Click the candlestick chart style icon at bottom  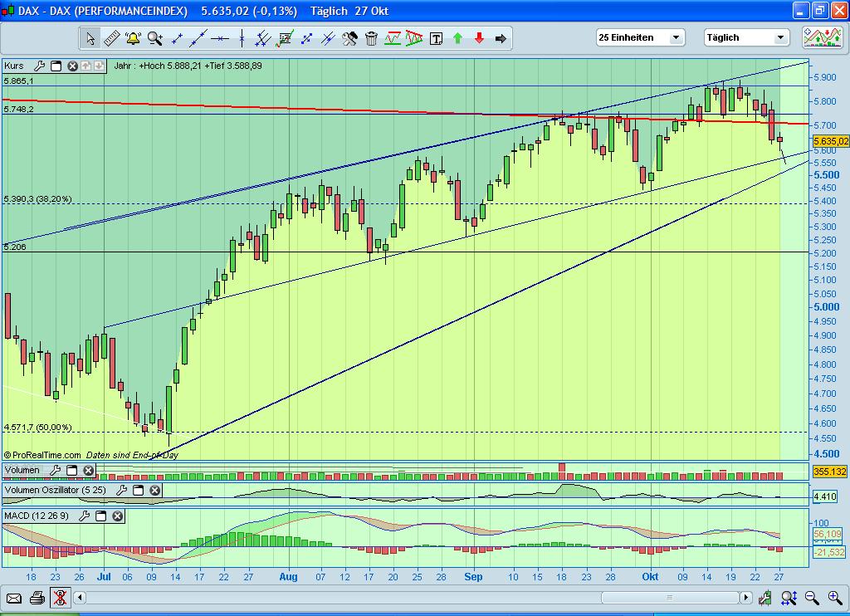coord(765,598)
